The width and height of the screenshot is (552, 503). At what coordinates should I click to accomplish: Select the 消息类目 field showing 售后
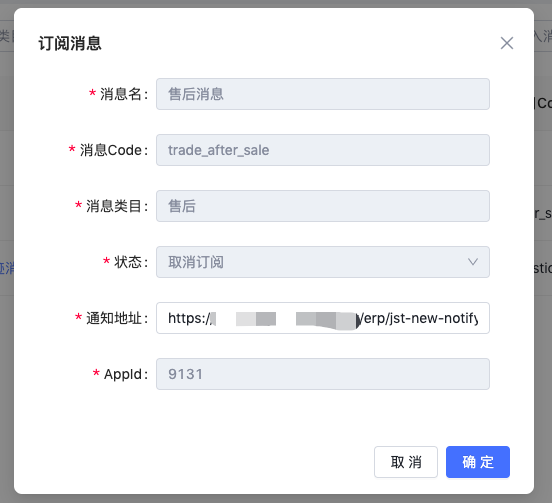pyautogui.click(x=323, y=206)
